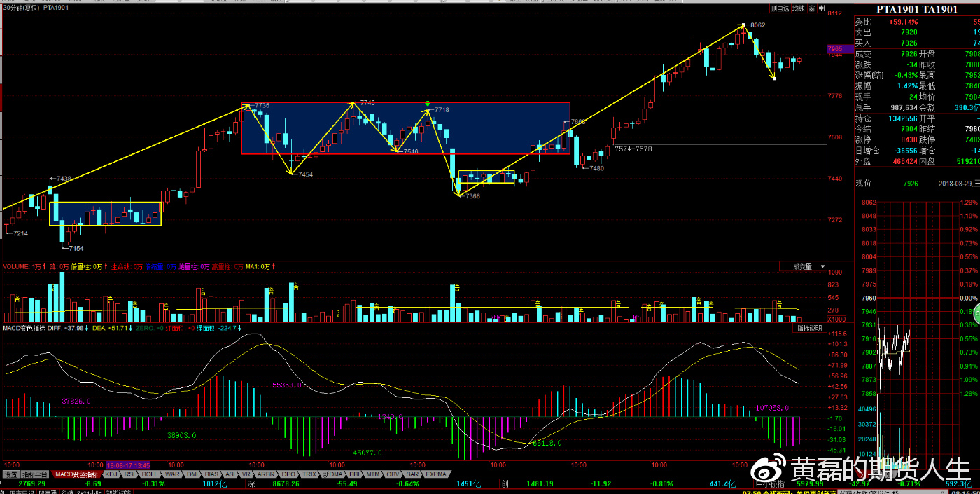This screenshot has width=980, height=494.
Task: Toggle 均线 moving average lines
Action: click(799, 8)
